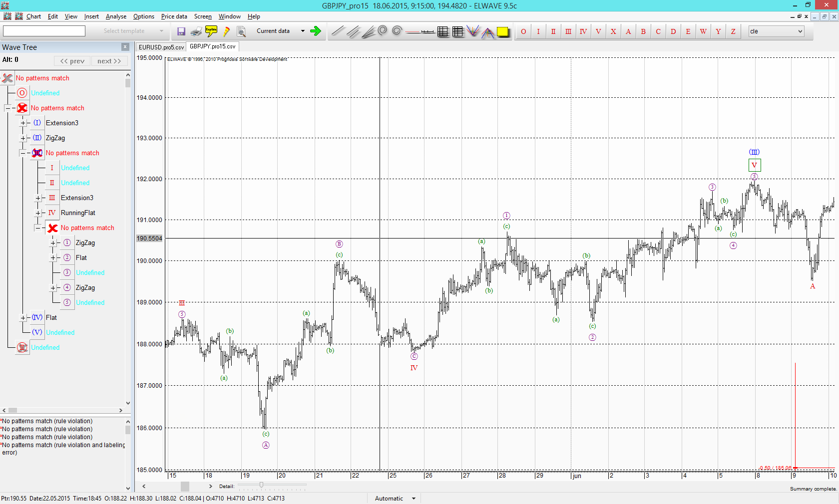Click the 190.5504 price label on axis
839x504 pixels.
click(149, 239)
